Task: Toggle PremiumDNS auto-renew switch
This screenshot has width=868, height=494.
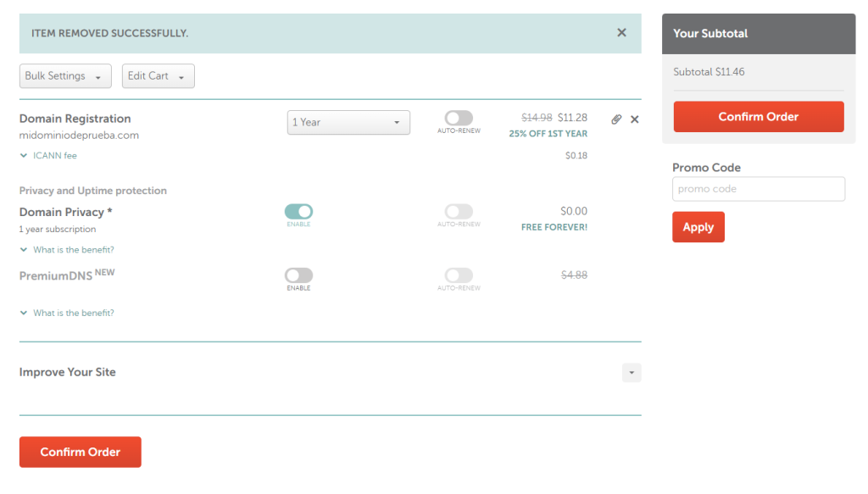Action: pyautogui.click(x=459, y=275)
